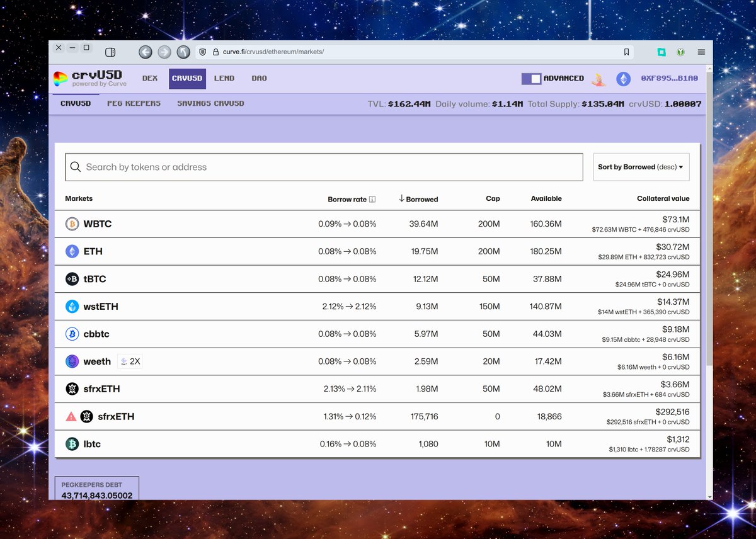Viewport: 756px width, 539px height.
Task: Go back with browser back arrow
Action: click(146, 52)
